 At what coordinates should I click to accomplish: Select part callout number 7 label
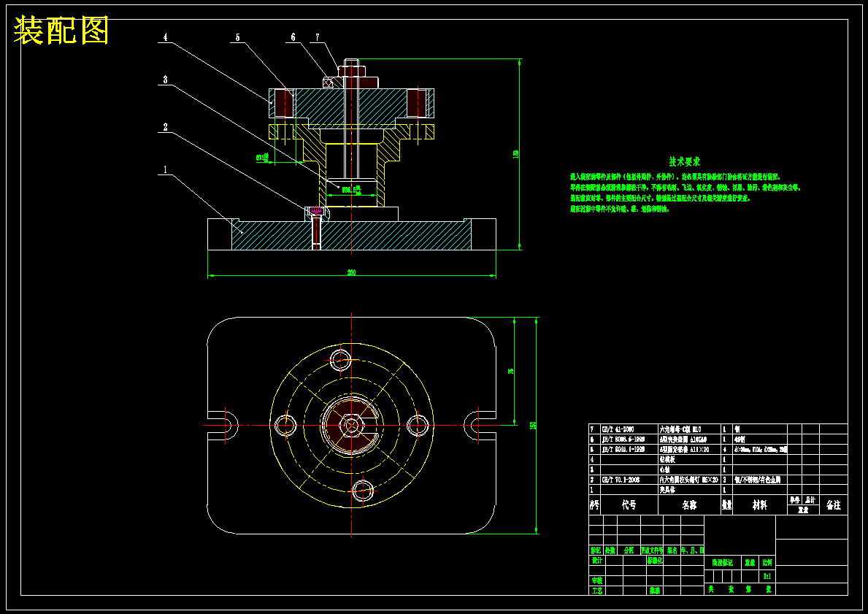318,38
